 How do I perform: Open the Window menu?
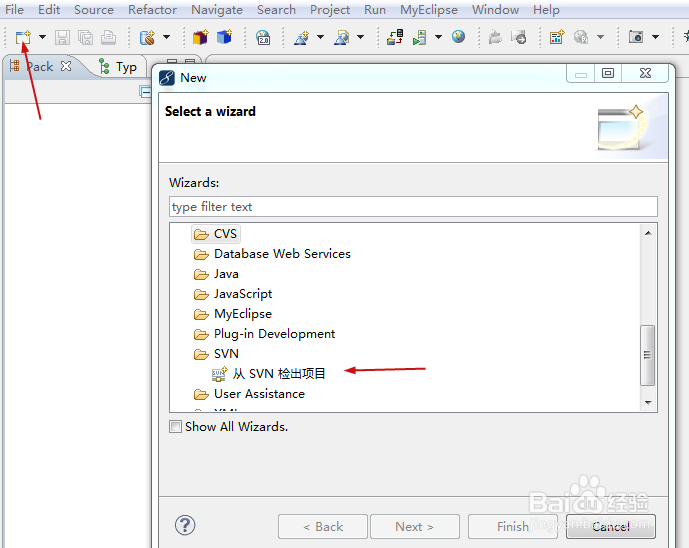(495, 10)
